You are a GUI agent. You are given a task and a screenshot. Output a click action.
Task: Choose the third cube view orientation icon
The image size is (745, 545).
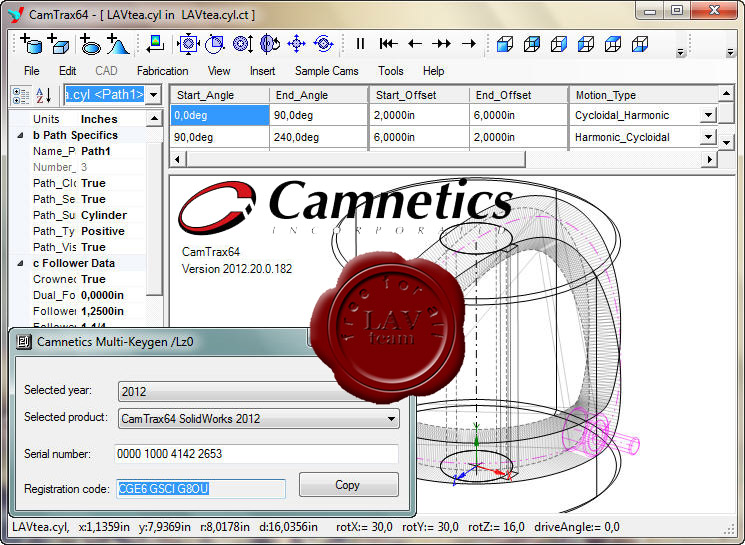559,44
